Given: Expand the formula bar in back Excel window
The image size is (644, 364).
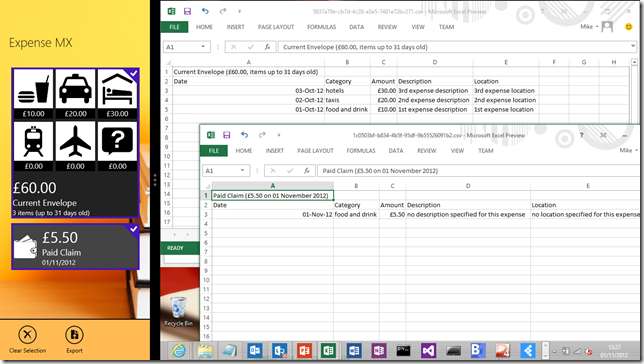Looking at the screenshot, I should [x=633, y=46].
